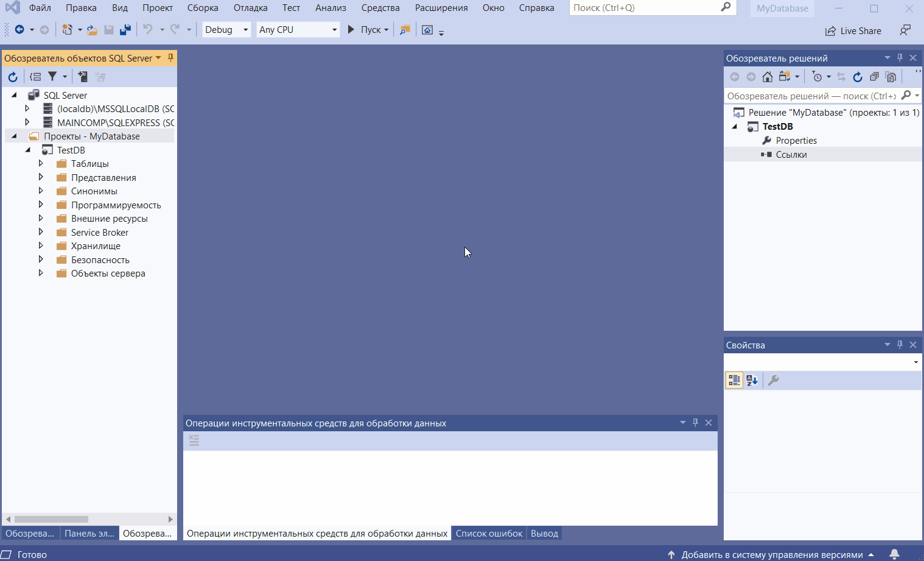Open the Debug configuration dropdown
Viewport: 924px width, 561px height.
226,30
